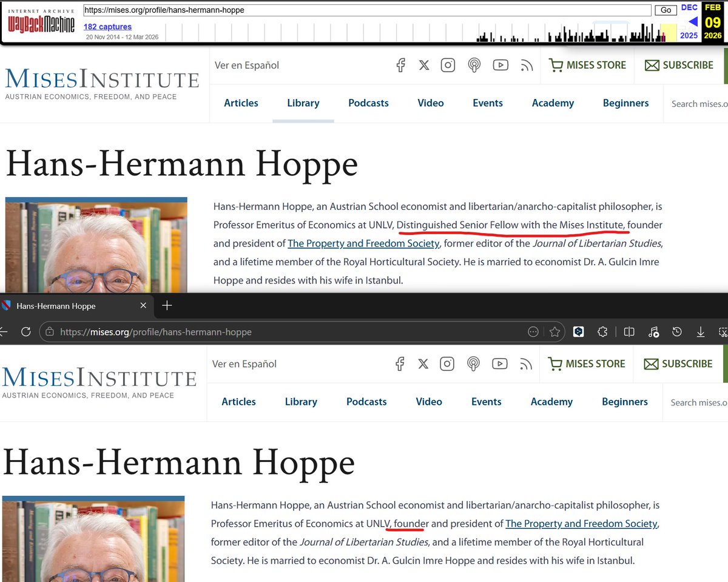Screen dimensions: 728x582
Task: Open Facebook icon in live browser page
Action: point(399,364)
